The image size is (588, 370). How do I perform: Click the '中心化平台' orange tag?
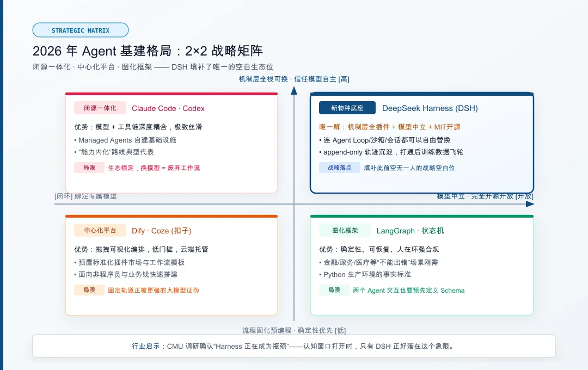coord(100,230)
